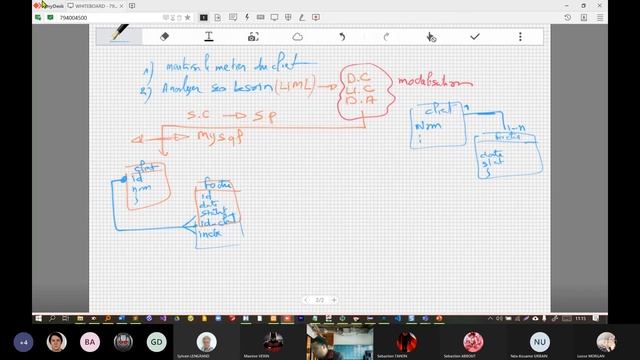Go to the previous whiteboard page
Image resolution: width=640 pixels, height=360 pixels.
306,300
